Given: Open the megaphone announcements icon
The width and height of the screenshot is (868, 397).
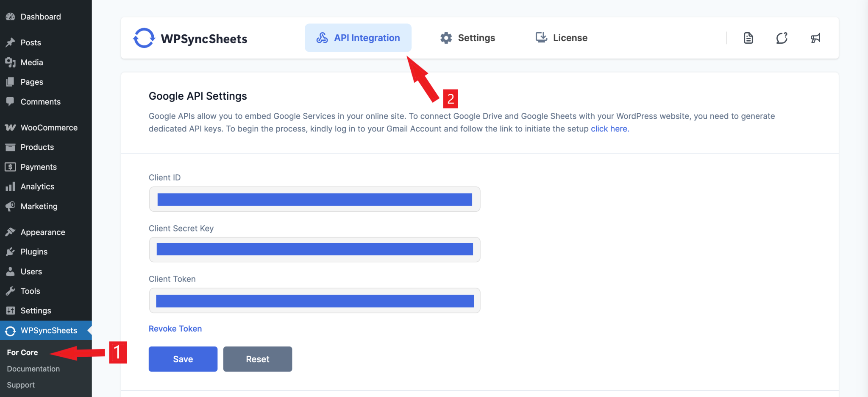Looking at the screenshot, I should pos(815,38).
